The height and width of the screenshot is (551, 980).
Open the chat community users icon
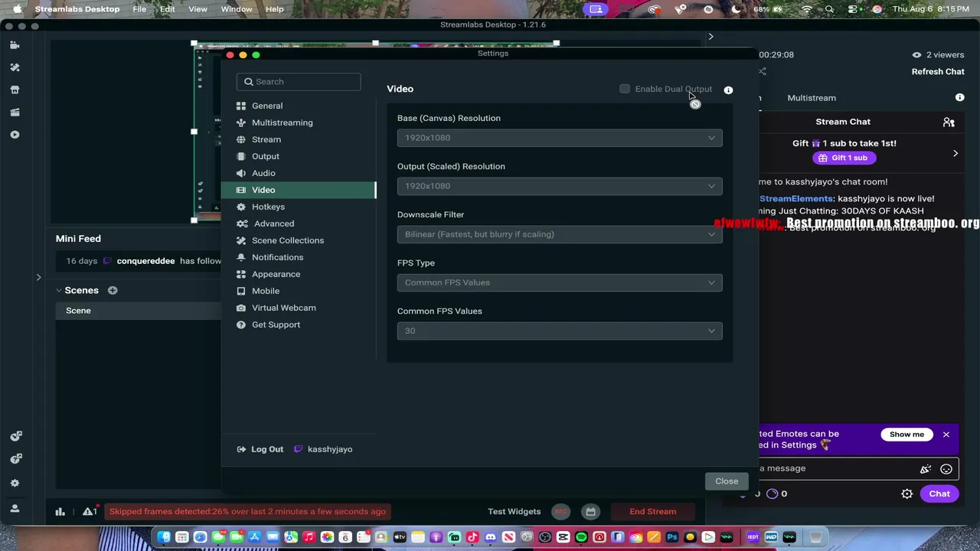949,122
